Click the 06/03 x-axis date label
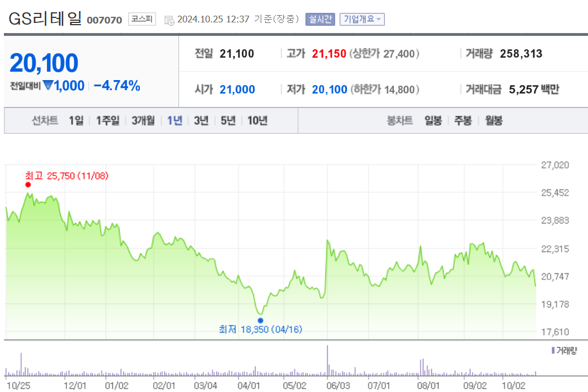The image size is (588, 392). coord(338,386)
